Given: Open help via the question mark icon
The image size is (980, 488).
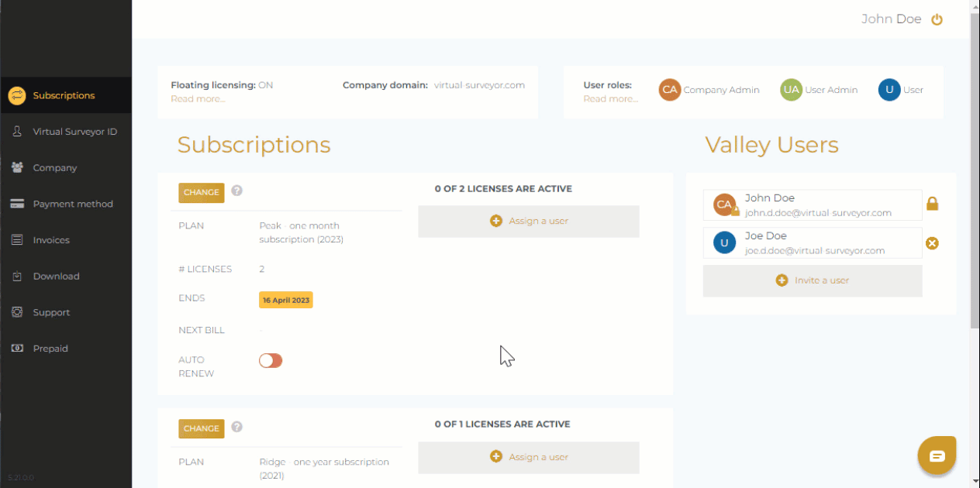Looking at the screenshot, I should pyautogui.click(x=236, y=191).
